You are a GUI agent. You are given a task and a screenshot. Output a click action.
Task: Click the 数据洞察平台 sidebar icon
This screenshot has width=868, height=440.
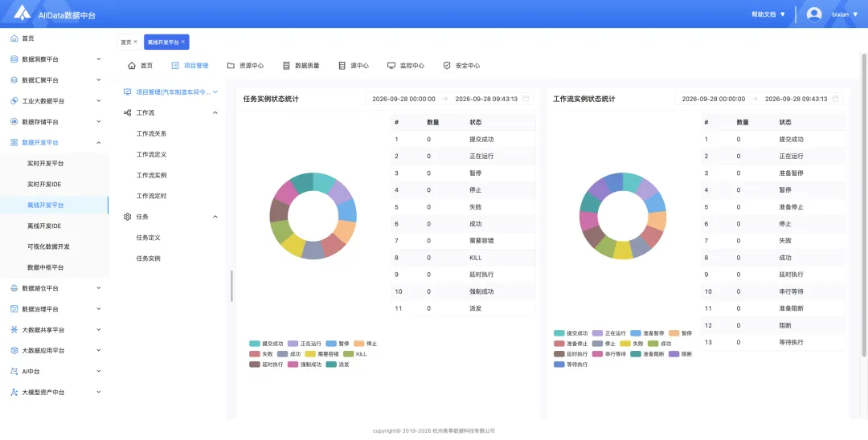[x=14, y=59]
